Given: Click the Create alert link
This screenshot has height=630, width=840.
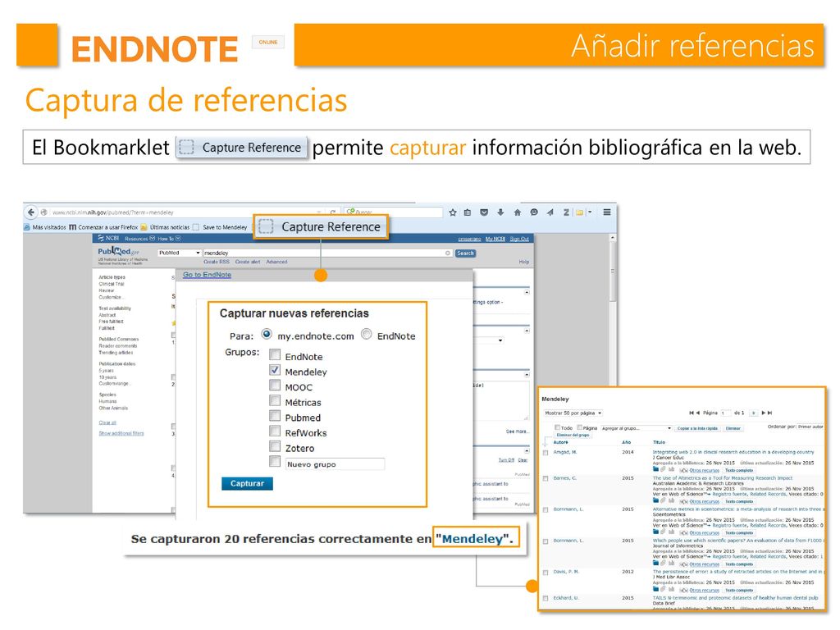Looking at the screenshot, I should click(x=248, y=262).
